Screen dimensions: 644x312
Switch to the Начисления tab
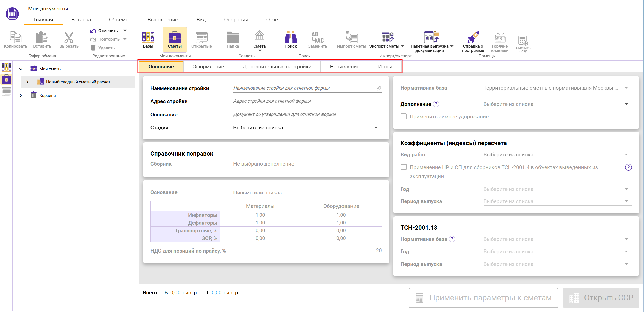344,67
